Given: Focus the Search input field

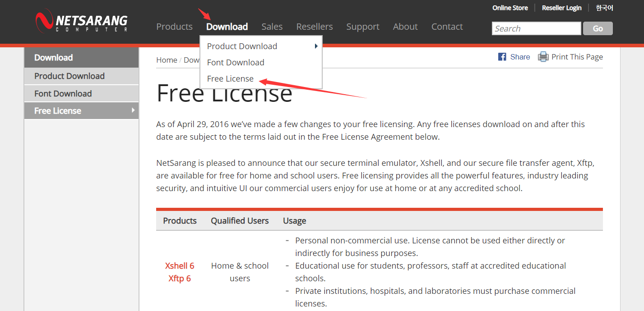Looking at the screenshot, I should (536, 28).
